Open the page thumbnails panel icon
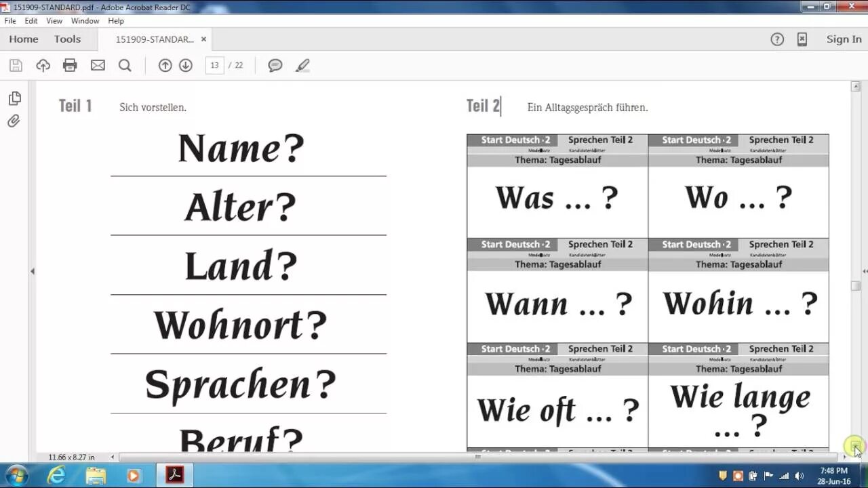 pos(14,98)
